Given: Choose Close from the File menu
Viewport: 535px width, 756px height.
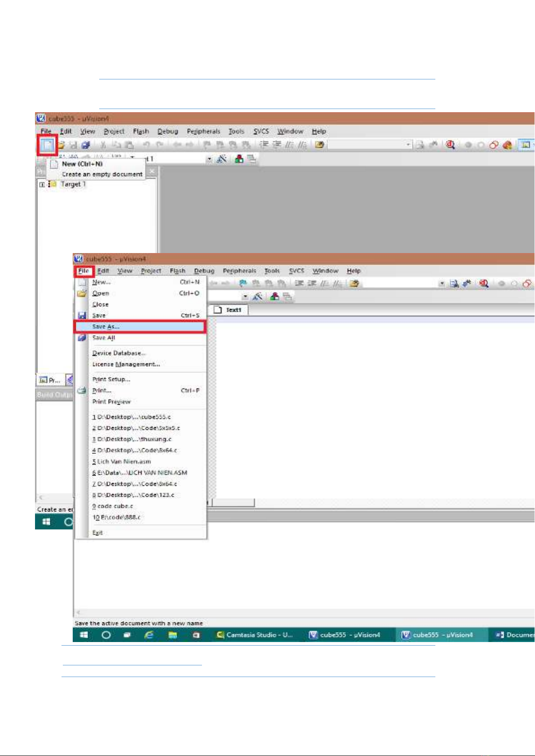Looking at the screenshot, I should tap(140, 305).
